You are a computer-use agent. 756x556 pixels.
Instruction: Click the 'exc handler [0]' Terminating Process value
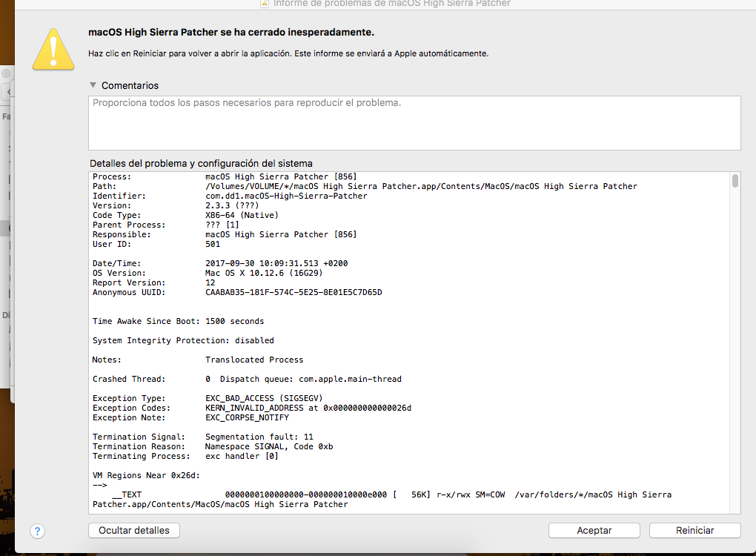(x=242, y=456)
